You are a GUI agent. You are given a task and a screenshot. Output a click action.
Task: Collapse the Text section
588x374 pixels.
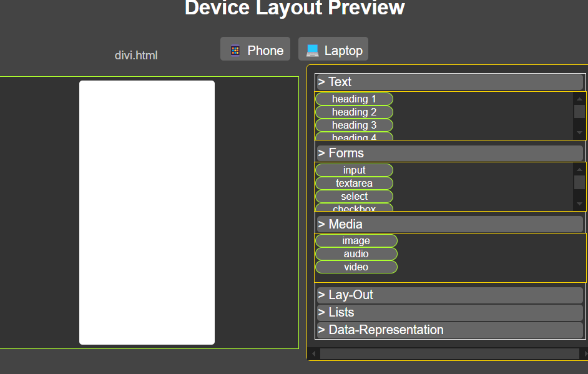coord(449,82)
